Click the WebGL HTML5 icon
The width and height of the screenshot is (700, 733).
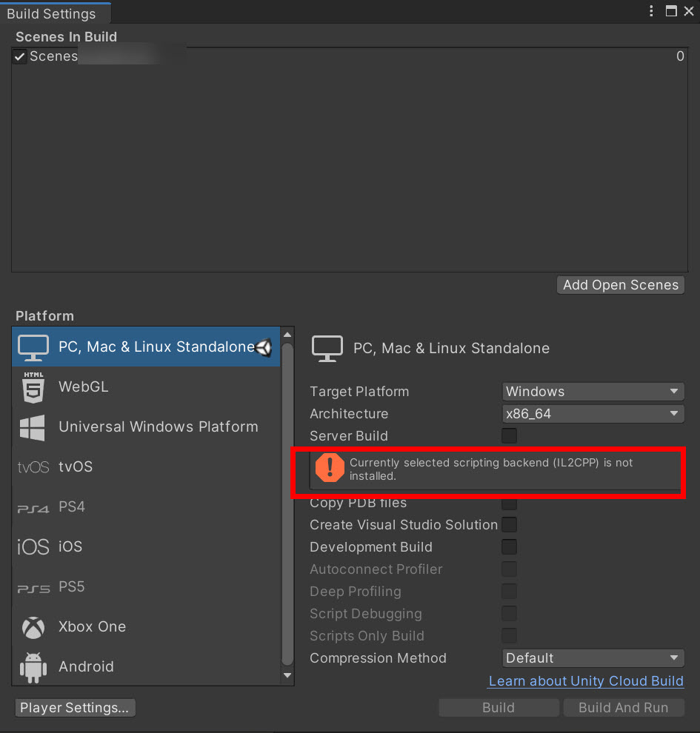[33, 387]
